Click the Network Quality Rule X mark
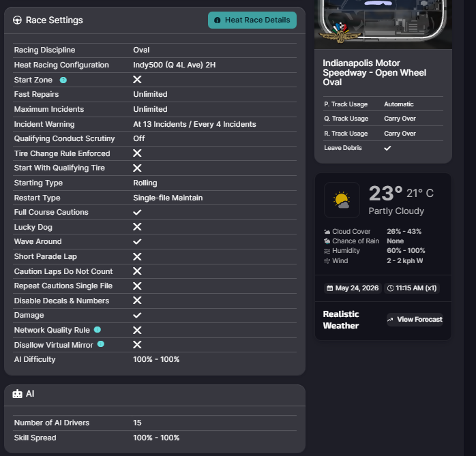This screenshot has height=456, width=476. coord(137,330)
